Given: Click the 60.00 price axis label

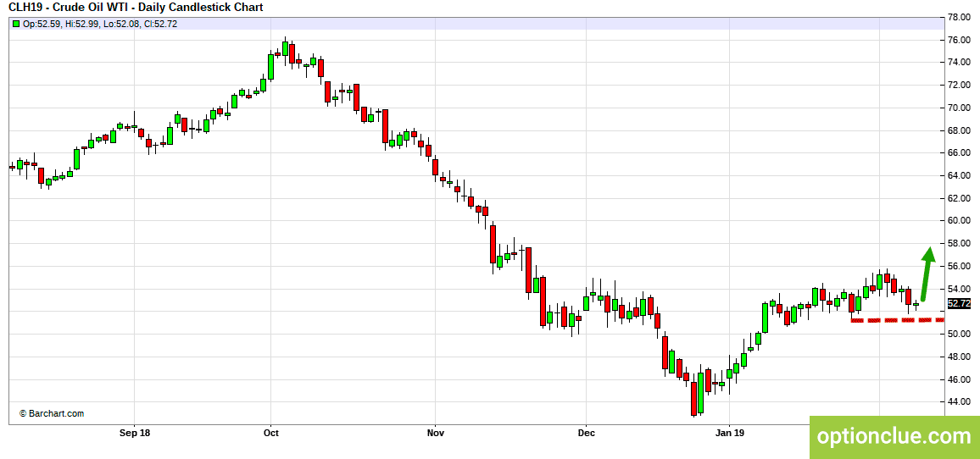Looking at the screenshot, I should coord(960,220).
